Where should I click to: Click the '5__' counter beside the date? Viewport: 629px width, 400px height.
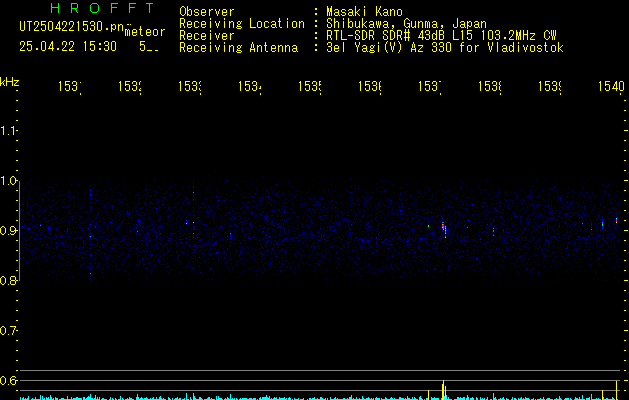pos(149,47)
